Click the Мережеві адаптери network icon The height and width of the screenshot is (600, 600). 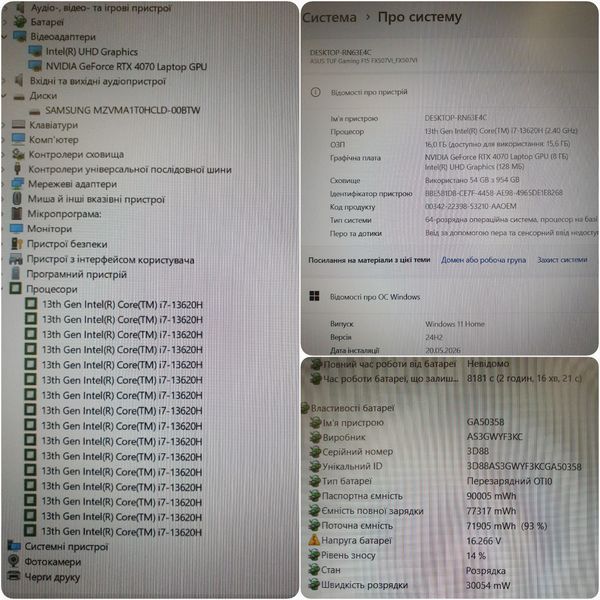[x=18, y=184]
